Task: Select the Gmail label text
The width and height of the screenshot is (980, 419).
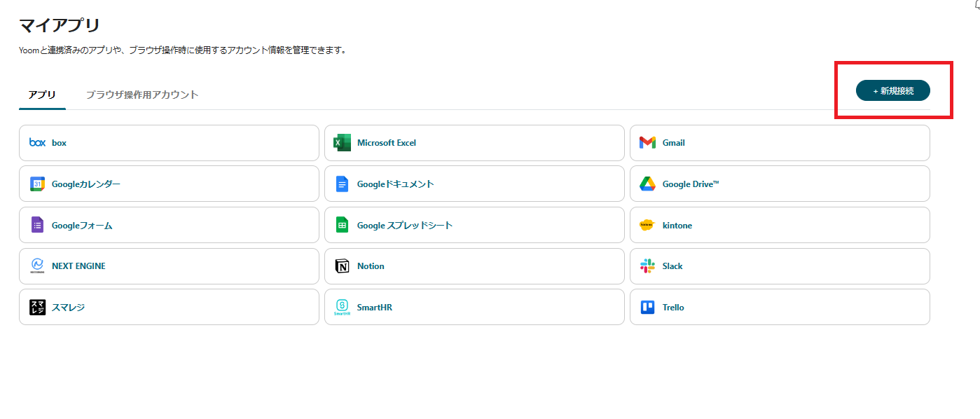Action: 674,143
